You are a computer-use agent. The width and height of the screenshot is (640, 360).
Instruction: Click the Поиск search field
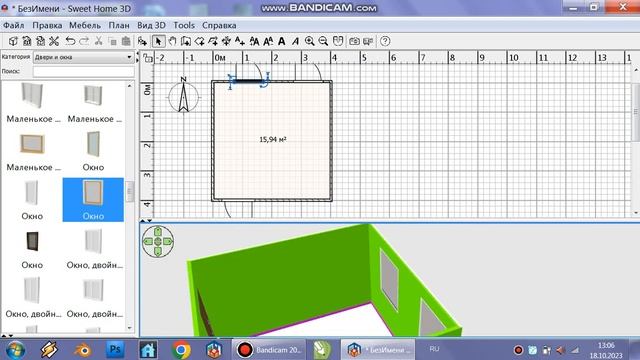[83, 71]
